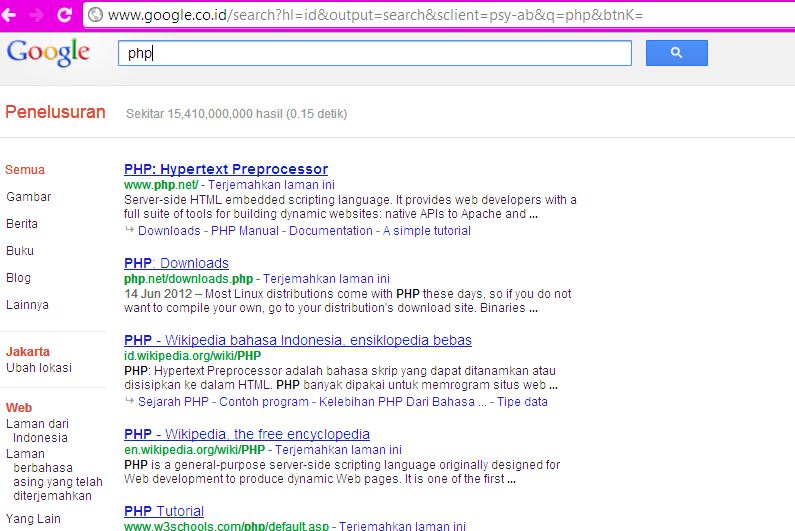Open Tipe data sitelink

(x=522, y=402)
